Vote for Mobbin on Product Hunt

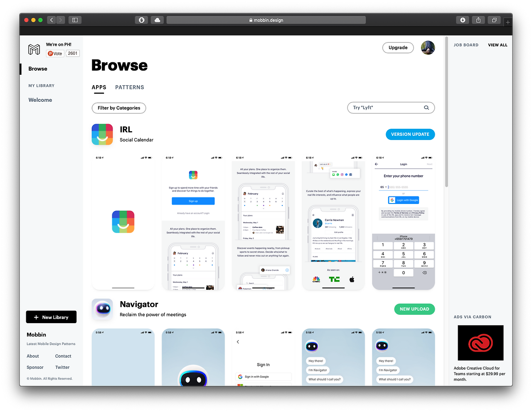coord(55,54)
